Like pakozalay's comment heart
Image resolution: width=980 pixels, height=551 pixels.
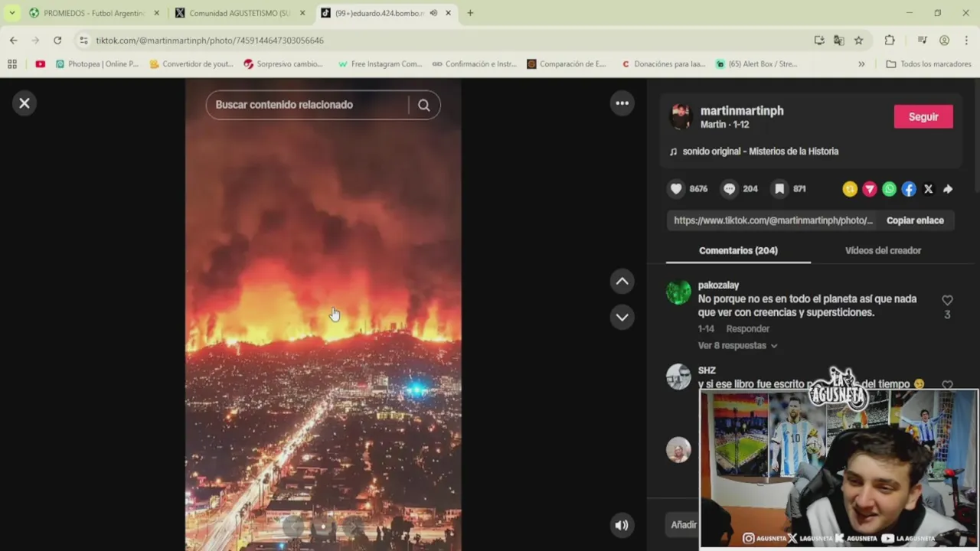(947, 301)
